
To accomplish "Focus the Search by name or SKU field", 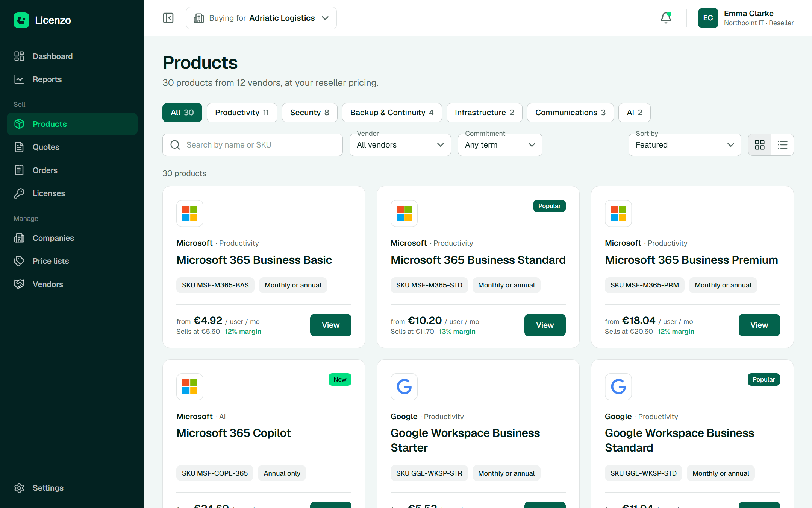I will click(x=253, y=145).
